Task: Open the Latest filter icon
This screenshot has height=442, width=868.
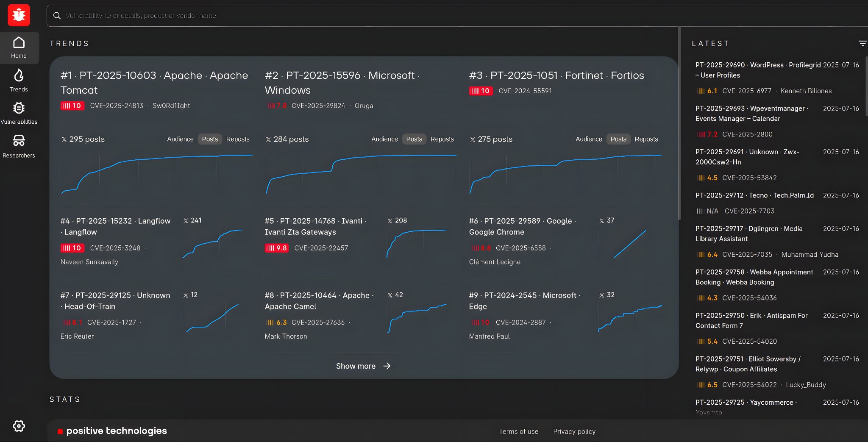Action: pos(862,43)
